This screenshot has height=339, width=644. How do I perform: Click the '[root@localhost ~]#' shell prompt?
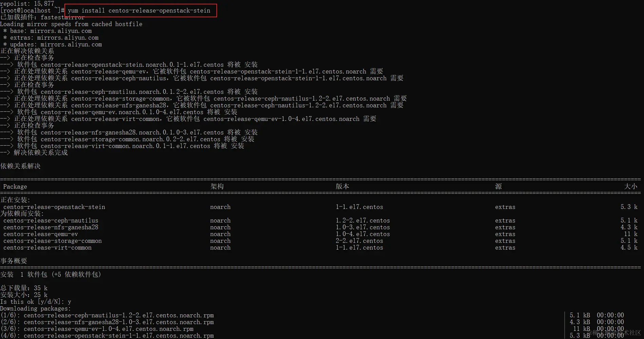pyautogui.click(x=32, y=10)
